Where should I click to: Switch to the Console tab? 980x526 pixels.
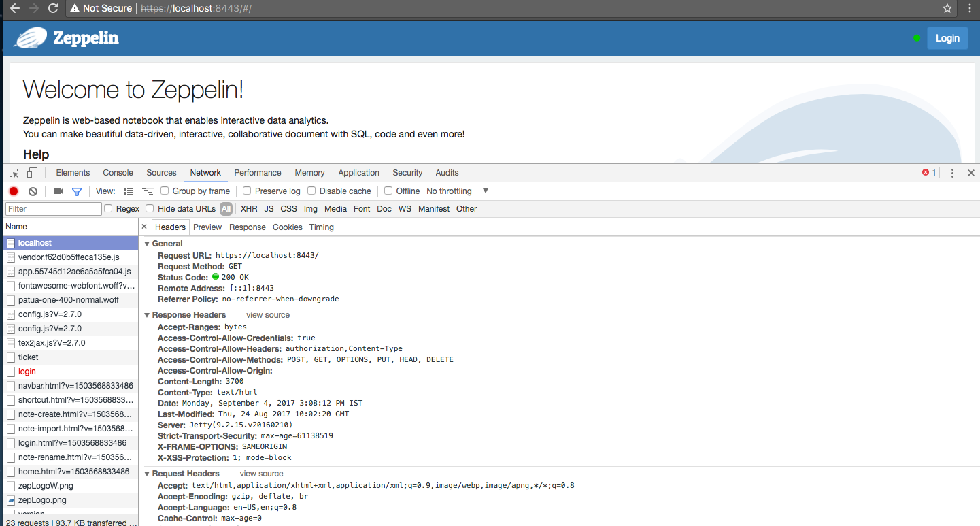click(118, 173)
